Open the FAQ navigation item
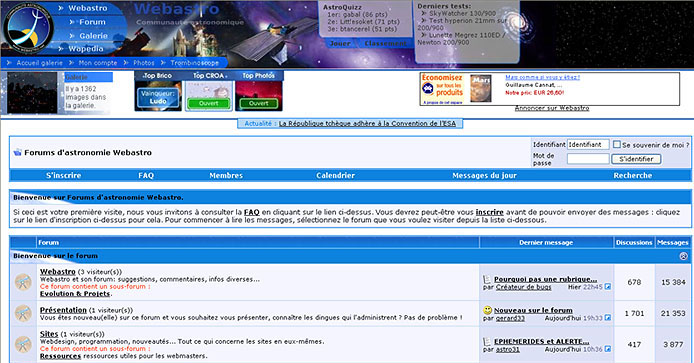 146,175
